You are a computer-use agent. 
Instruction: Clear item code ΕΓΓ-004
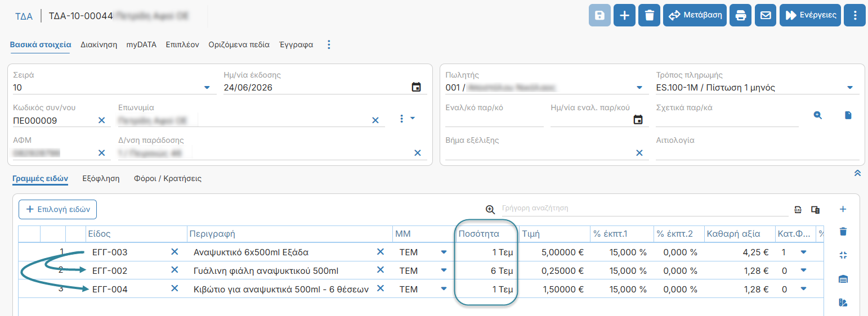pyautogui.click(x=175, y=289)
